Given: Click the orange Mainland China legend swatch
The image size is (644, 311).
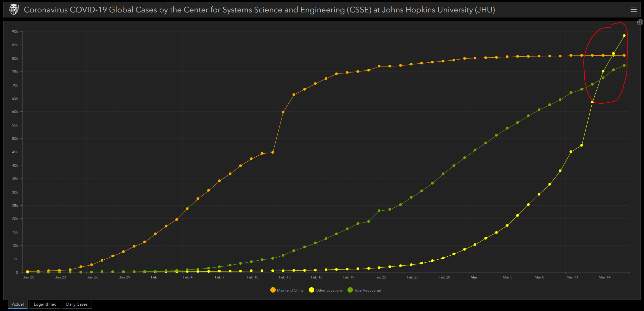Looking at the screenshot, I should (x=273, y=290).
